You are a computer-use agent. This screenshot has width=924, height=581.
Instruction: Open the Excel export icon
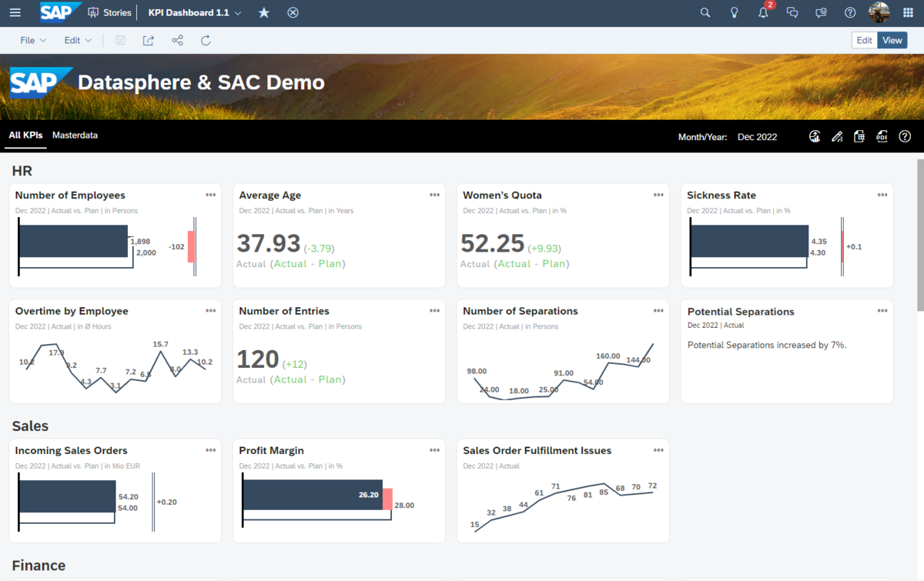click(859, 136)
